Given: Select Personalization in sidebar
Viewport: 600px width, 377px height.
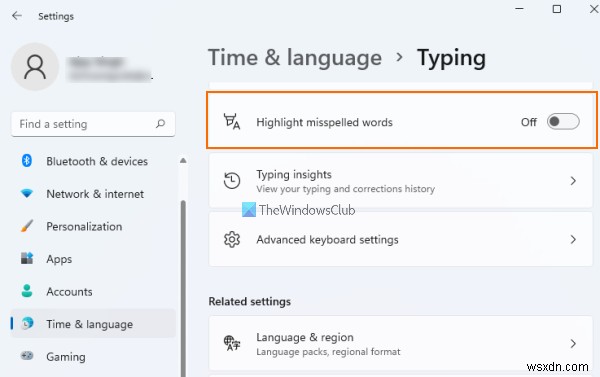Looking at the screenshot, I should tap(93, 226).
